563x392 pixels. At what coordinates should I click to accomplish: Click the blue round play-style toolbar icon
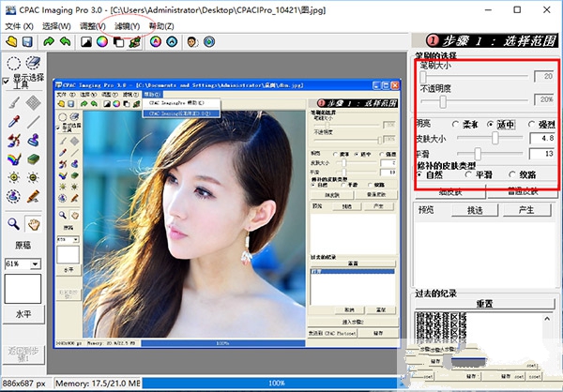coord(209,42)
